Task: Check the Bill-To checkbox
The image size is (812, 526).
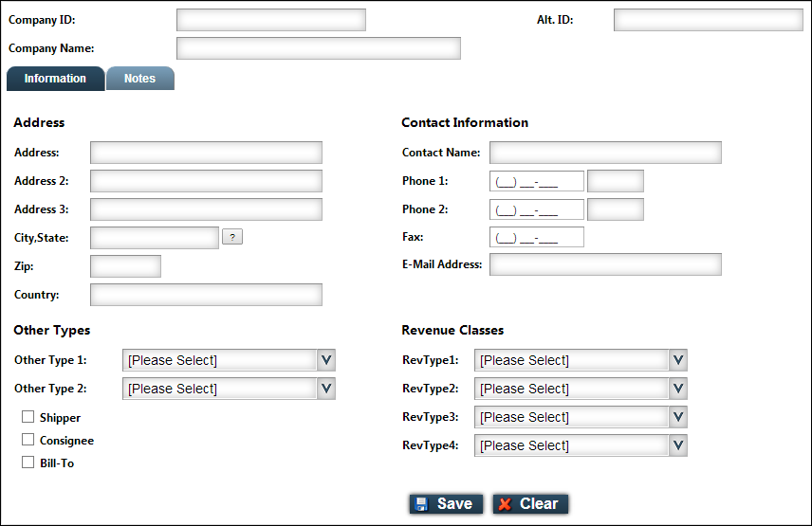Action: [x=28, y=463]
